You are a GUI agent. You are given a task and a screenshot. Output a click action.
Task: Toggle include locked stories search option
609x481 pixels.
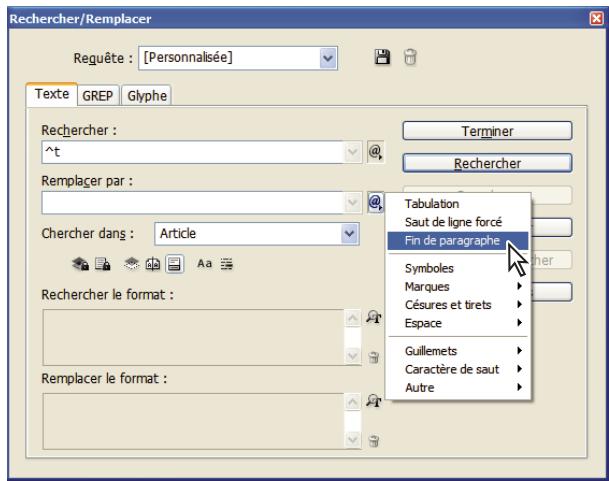pos(103,264)
